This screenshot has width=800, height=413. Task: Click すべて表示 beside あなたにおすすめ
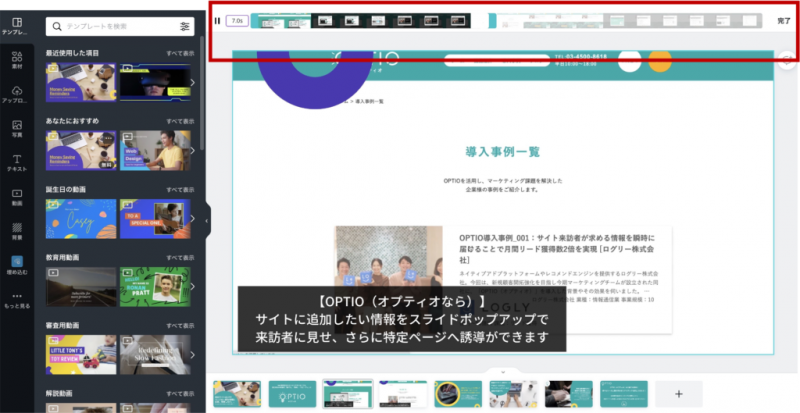tap(180, 122)
